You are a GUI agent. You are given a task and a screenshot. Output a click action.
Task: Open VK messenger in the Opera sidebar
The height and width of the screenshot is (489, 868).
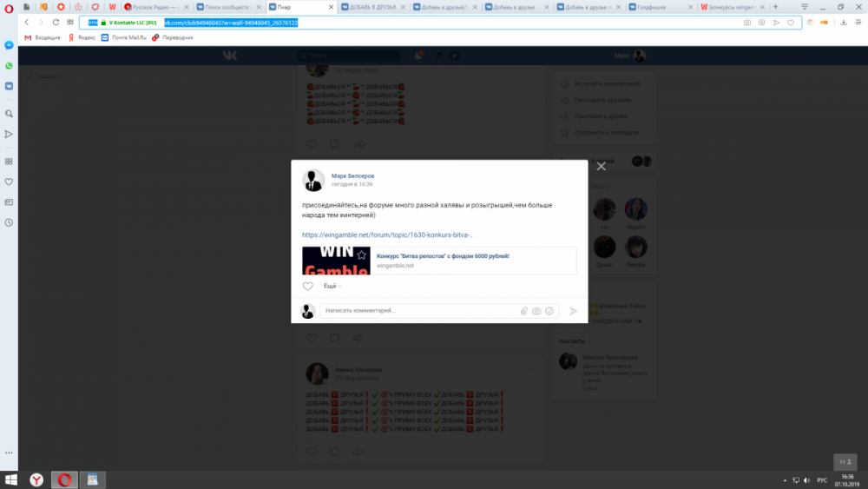coord(9,86)
